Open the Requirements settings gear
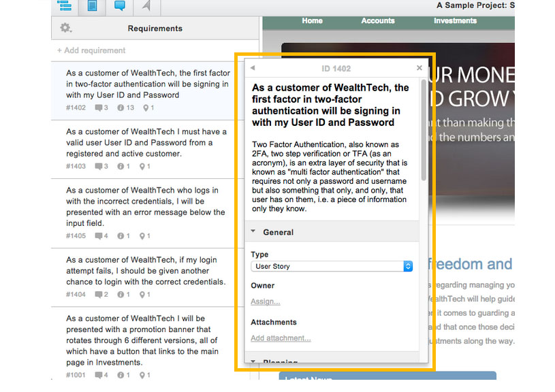This screenshot has width=555, height=392. [x=65, y=28]
